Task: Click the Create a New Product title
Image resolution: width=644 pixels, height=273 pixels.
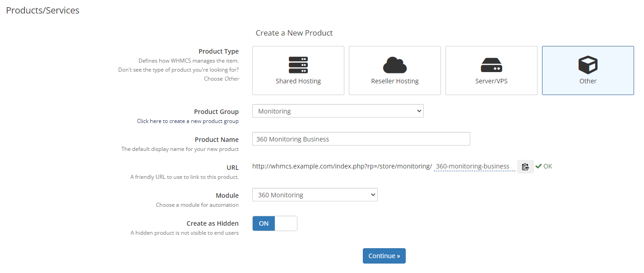Action: pos(294,33)
